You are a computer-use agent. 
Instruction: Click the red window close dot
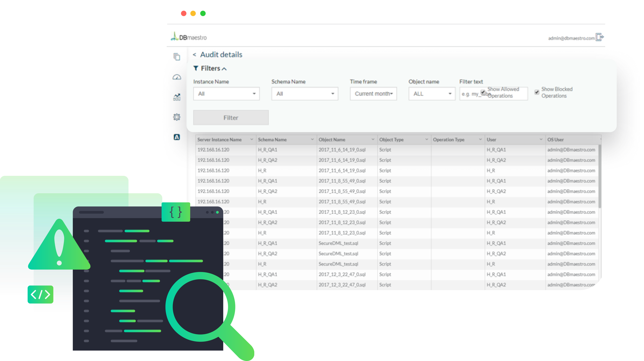tap(184, 13)
